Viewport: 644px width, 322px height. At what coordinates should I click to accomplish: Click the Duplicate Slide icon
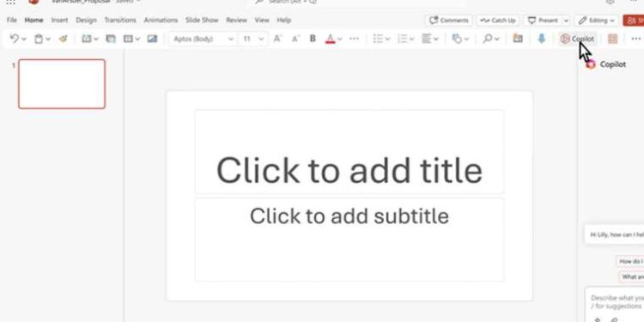click(x=111, y=39)
